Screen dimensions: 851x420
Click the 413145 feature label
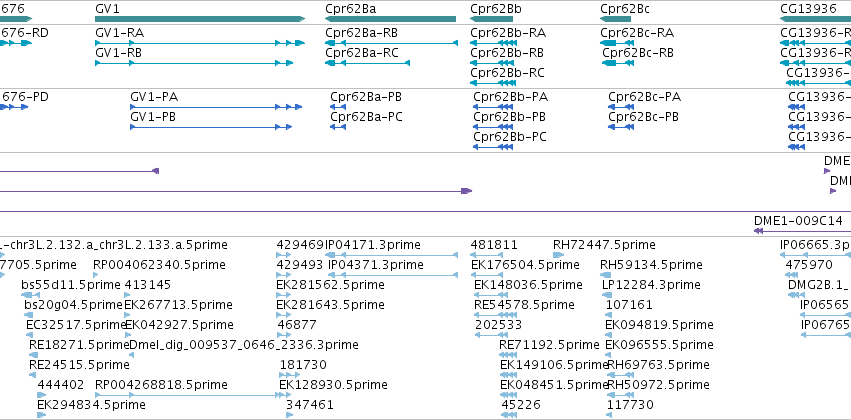click(x=148, y=285)
